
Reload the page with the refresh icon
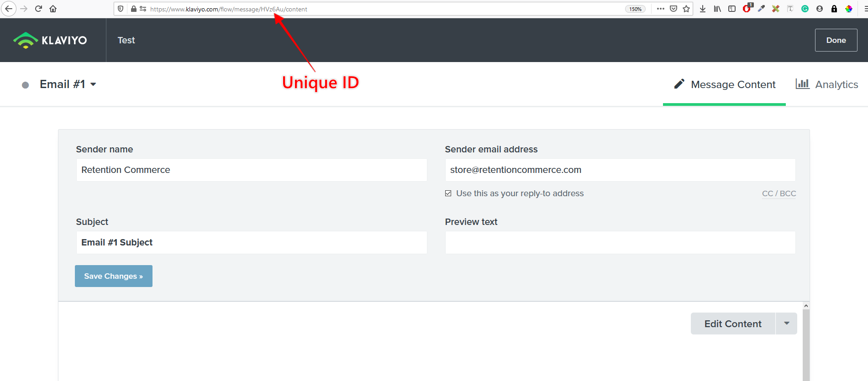[x=39, y=9]
